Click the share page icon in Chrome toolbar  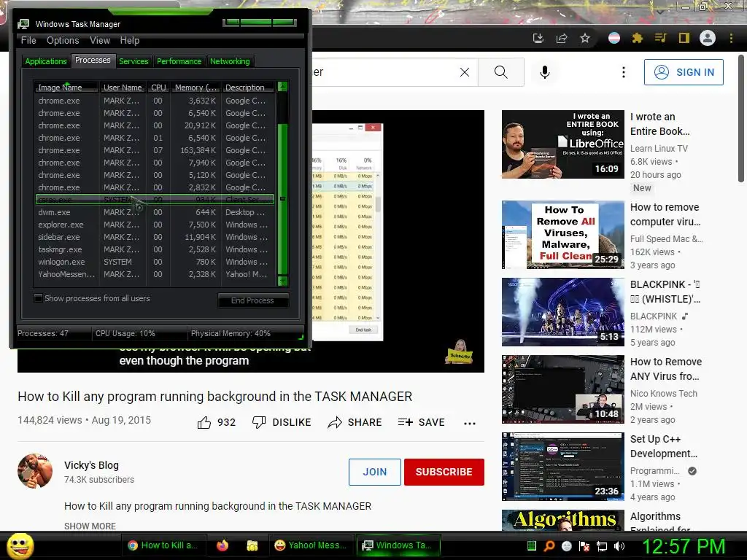click(562, 38)
